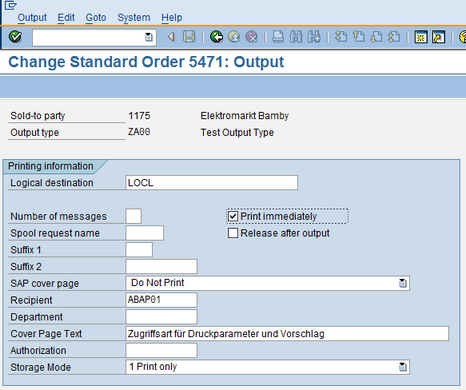Open Find using the binoculars icon
Viewport: 466px width, 390px height.
coord(296,37)
